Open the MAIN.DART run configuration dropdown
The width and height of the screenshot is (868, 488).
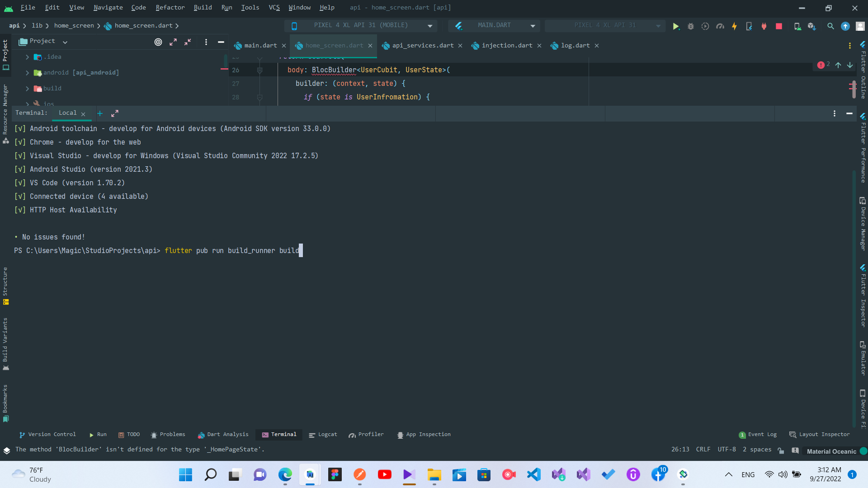tap(495, 26)
